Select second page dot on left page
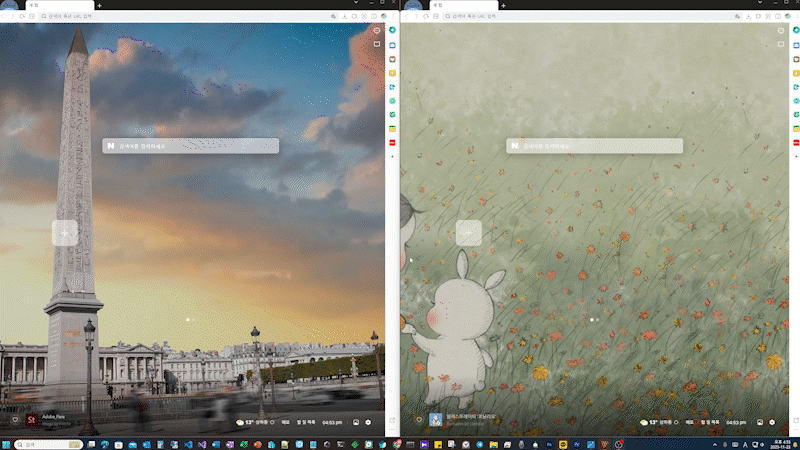Screen dimensions: 800x450 [x=193, y=320]
